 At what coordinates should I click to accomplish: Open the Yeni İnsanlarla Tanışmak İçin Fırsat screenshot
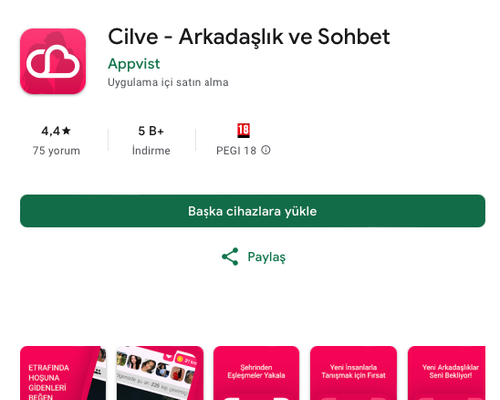(x=353, y=373)
